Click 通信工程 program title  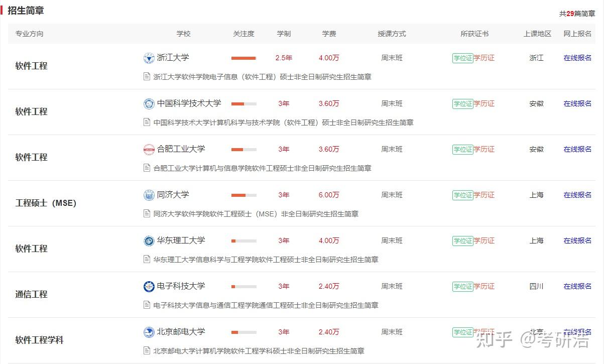coord(31,295)
